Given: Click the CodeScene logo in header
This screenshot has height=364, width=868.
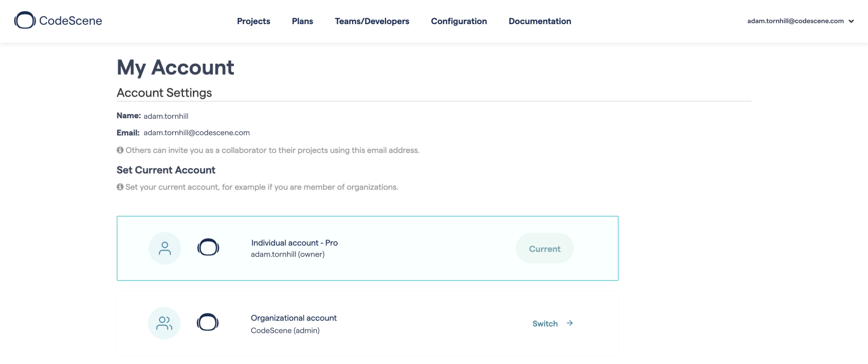Looking at the screenshot, I should 58,20.
